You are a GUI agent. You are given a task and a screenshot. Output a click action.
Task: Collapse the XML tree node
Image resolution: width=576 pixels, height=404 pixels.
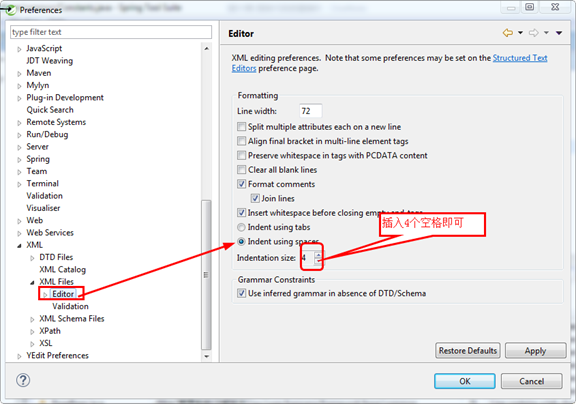[19, 246]
